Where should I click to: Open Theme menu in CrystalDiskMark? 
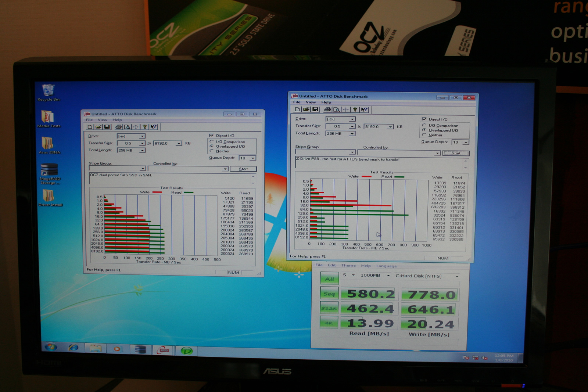pyautogui.click(x=348, y=265)
